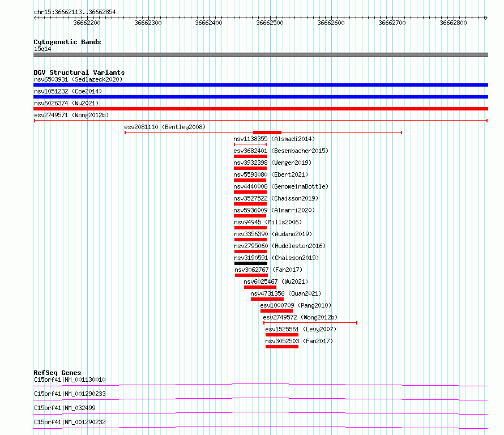Open the C15orf41|NM_032499 transcript label
Viewport: 504px width, 435px height.
tap(65, 408)
